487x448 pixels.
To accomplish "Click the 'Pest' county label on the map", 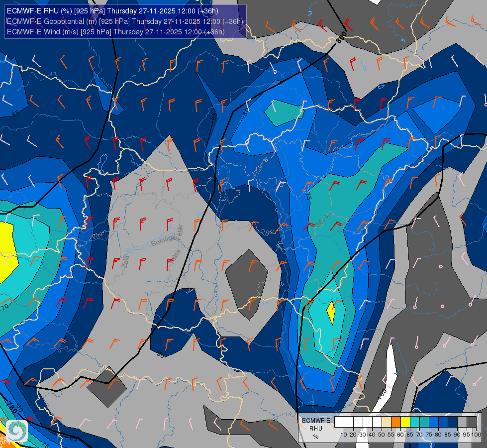I will pyautogui.click(x=268, y=232).
